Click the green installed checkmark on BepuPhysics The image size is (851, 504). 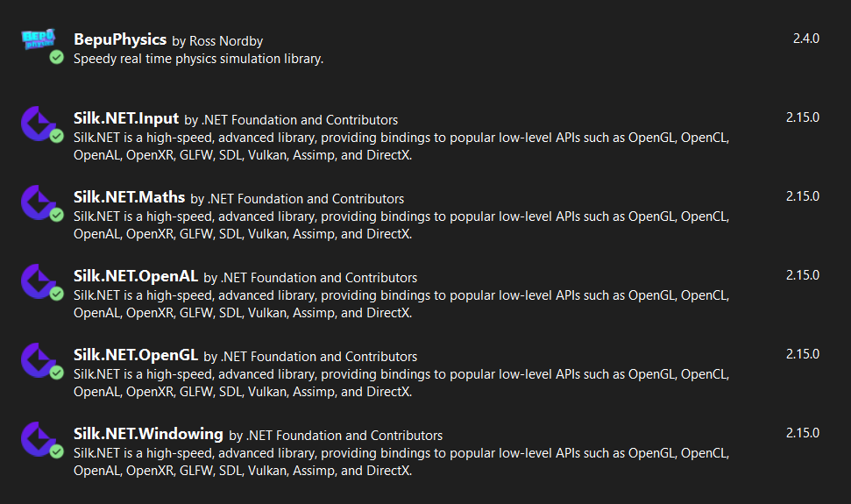(x=57, y=58)
